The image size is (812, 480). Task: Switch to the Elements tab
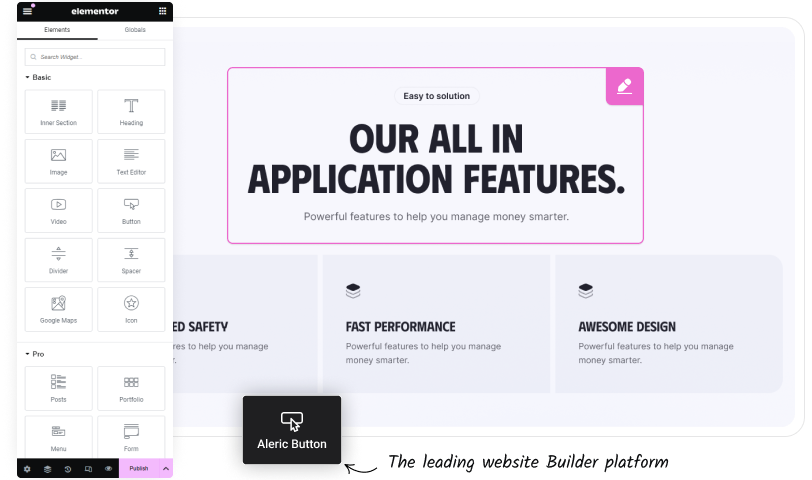pyautogui.click(x=57, y=31)
